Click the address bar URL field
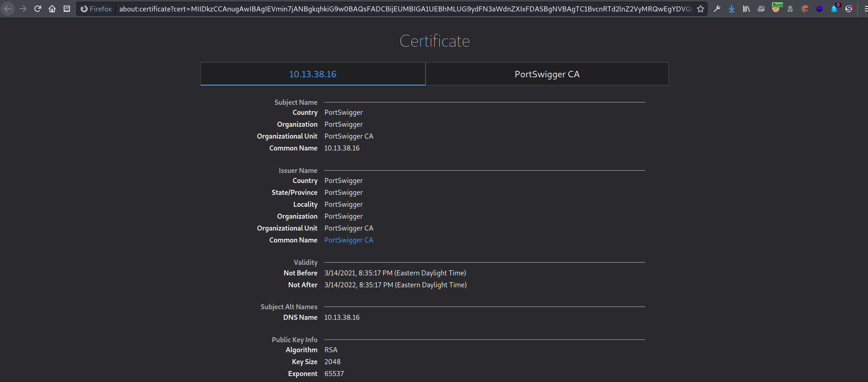Screen dimensions: 868x382 [405, 9]
